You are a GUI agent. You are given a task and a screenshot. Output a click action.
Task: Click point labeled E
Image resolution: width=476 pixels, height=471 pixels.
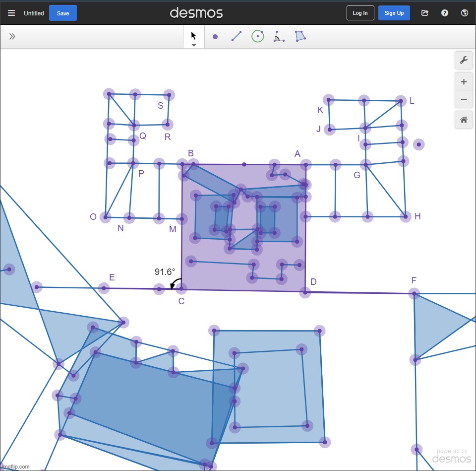coord(104,288)
